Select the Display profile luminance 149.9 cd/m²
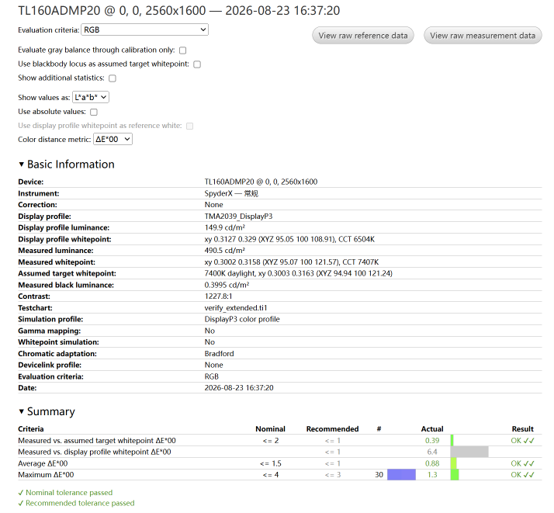 coord(225,228)
